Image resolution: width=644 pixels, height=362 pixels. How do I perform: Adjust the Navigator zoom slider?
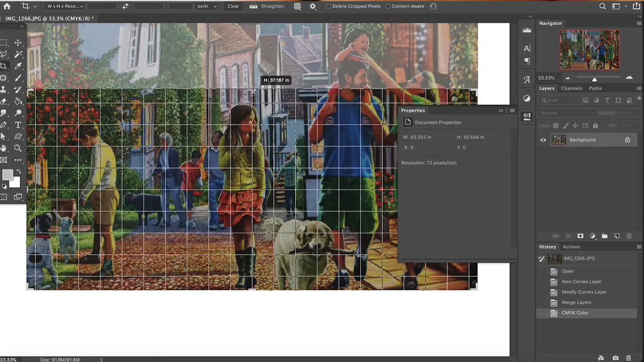(x=595, y=79)
